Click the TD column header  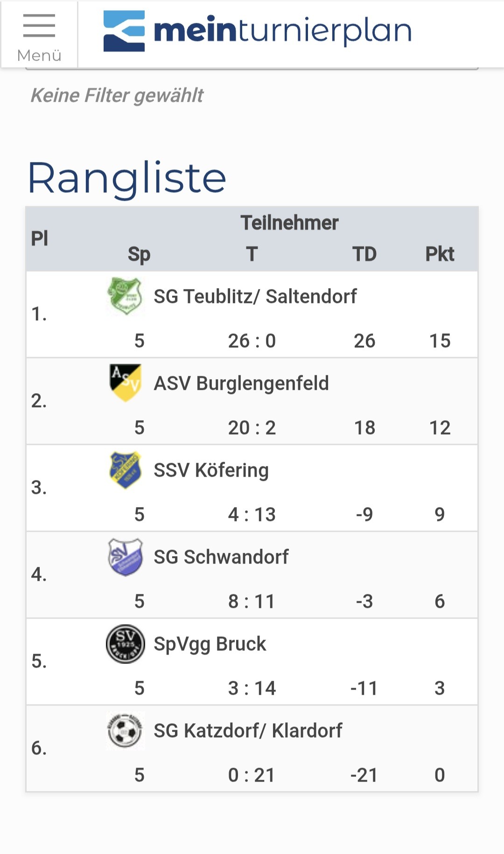click(x=364, y=254)
